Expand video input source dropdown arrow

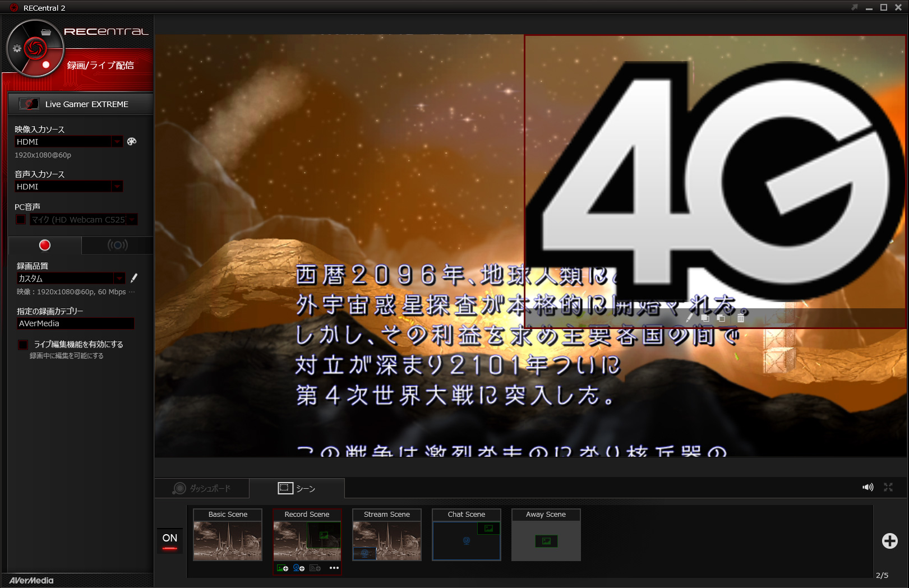[117, 141]
